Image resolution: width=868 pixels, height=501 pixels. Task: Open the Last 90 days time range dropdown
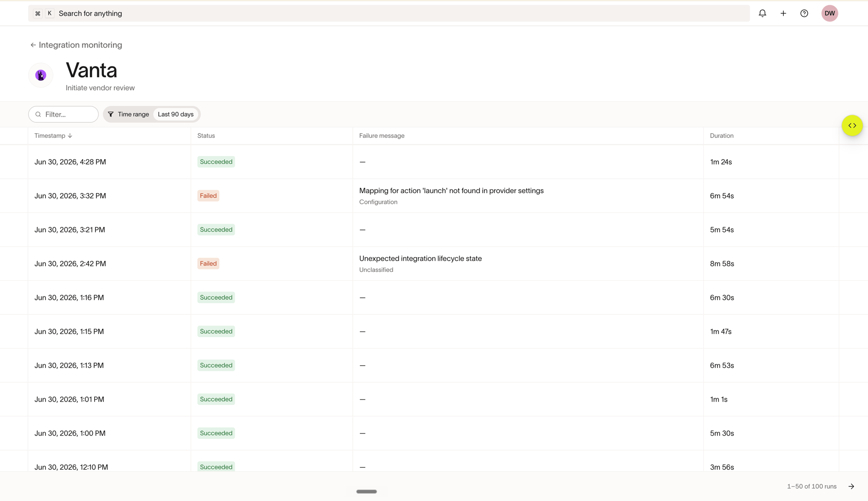point(176,115)
